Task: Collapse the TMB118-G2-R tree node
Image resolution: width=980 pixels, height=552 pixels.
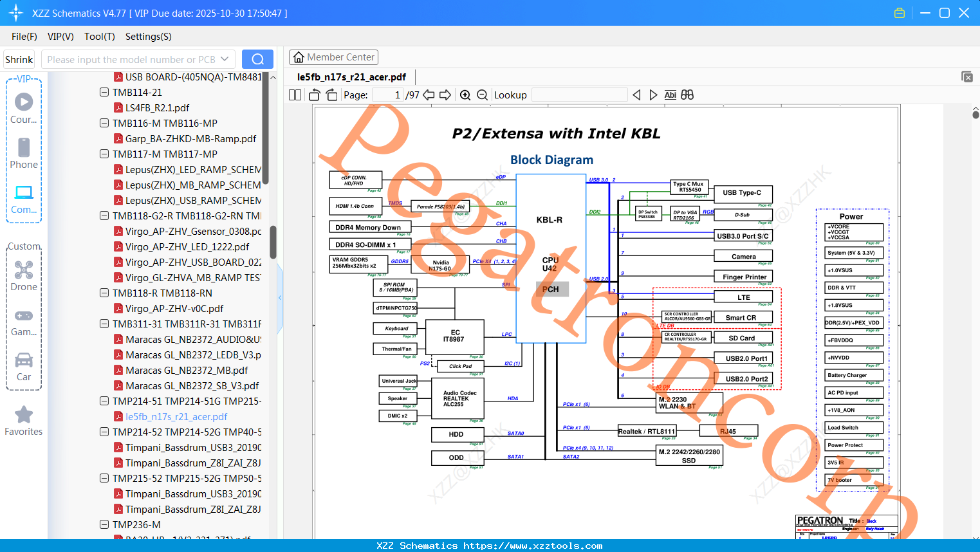Action: click(104, 216)
